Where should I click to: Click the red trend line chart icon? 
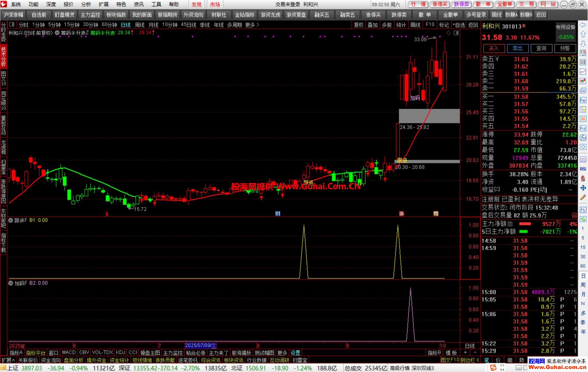pos(583,72)
